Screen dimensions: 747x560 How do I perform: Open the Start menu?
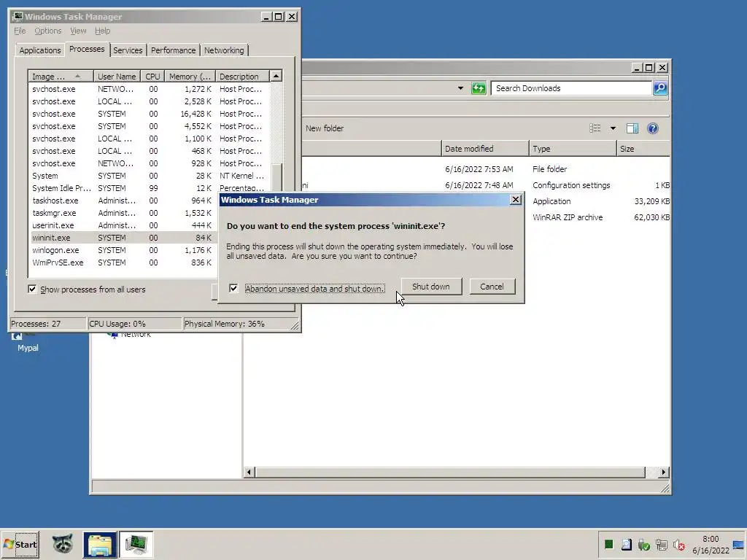[20, 544]
